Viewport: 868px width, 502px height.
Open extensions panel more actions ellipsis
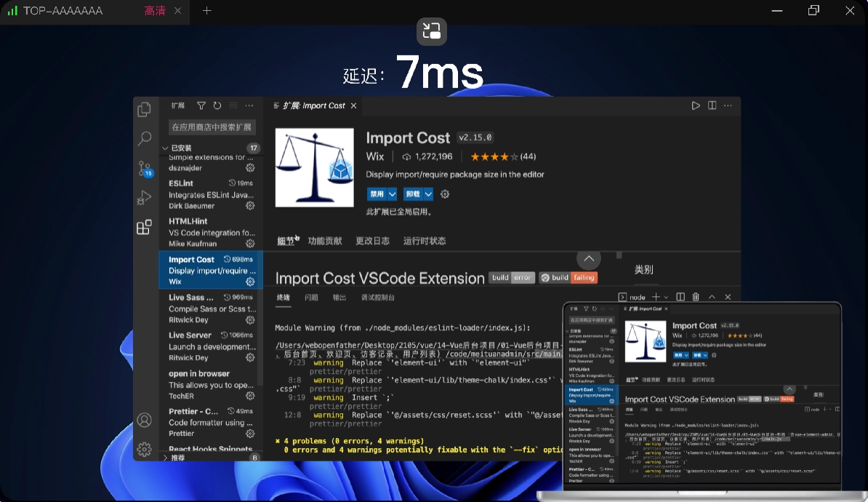point(249,105)
